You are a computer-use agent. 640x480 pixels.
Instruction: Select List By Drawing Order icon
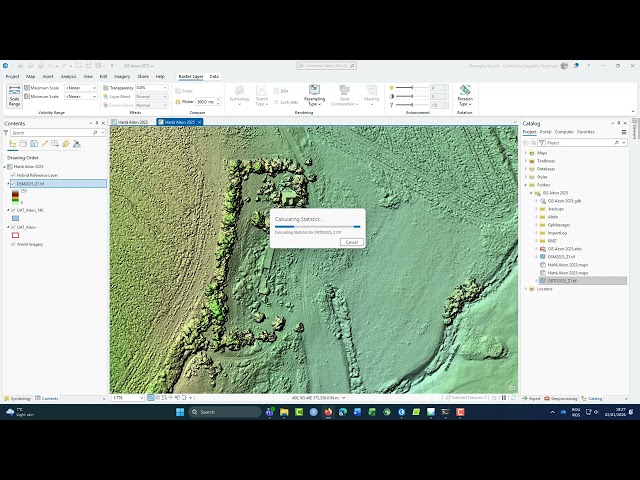pyautogui.click(x=13, y=144)
